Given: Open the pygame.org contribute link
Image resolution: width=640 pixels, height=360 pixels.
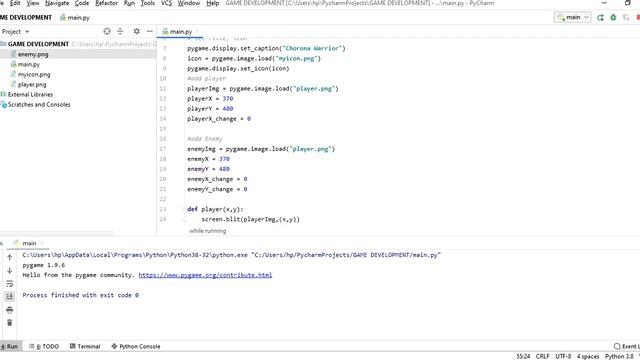Looking at the screenshot, I should [x=205, y=275].
